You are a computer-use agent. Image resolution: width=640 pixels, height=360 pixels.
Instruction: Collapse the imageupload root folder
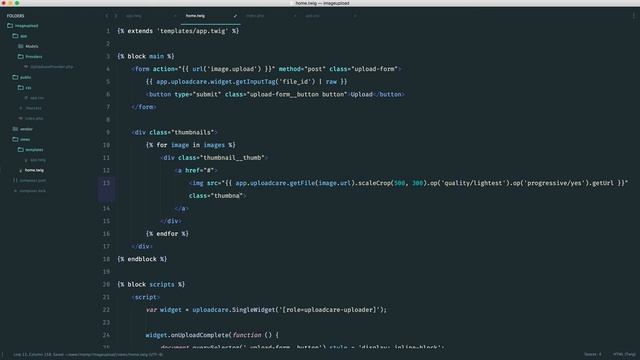pyautogui.click(x=23, y=26)
